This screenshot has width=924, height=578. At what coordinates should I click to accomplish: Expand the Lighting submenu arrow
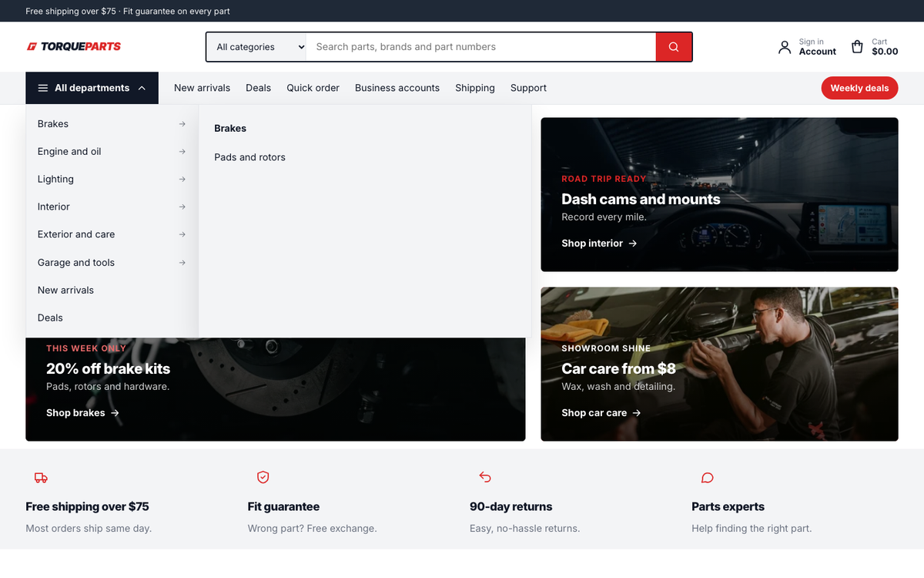(182, 180)
